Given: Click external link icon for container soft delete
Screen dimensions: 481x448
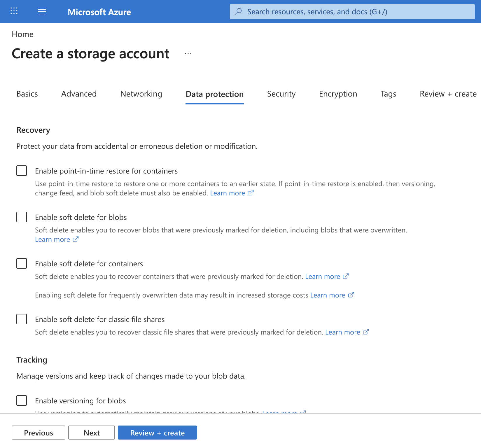Looking at the screenshot, I should (x=346, y=276).
